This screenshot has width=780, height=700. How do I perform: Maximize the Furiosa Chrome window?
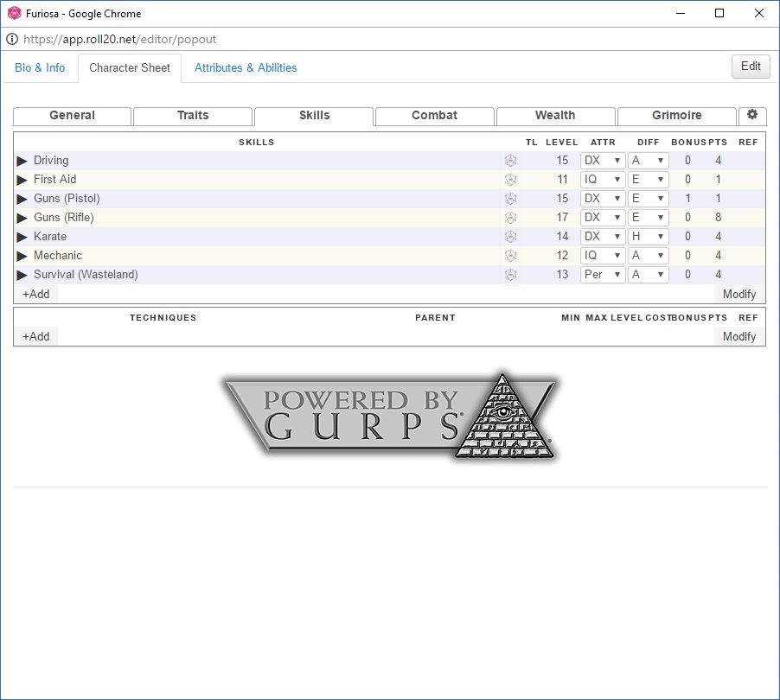(x=719, y=14)
